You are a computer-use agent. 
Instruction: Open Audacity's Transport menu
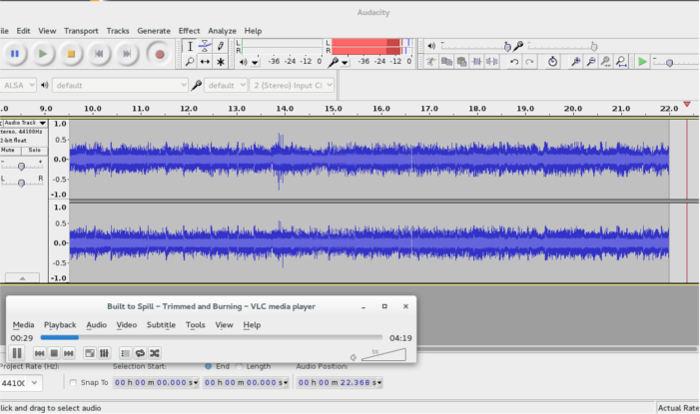tap(81, 31)
